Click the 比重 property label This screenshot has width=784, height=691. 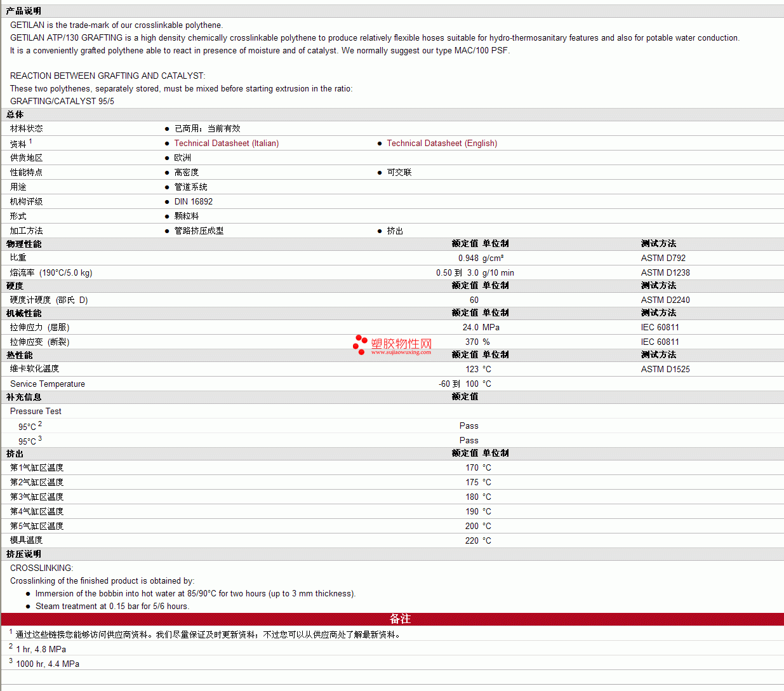(x=18, y=257)
